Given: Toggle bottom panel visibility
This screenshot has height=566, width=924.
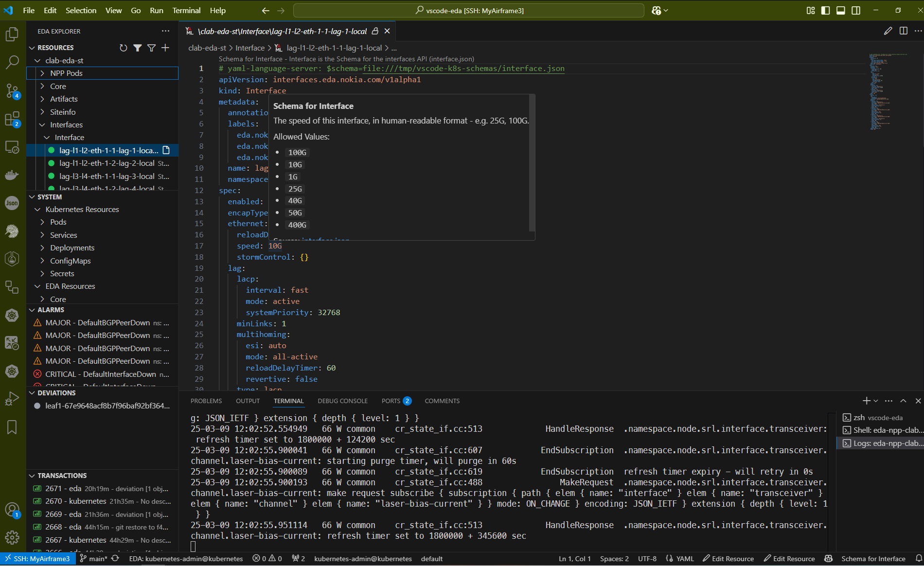Looking at the screenshot, I should click(x=841, y=10).
